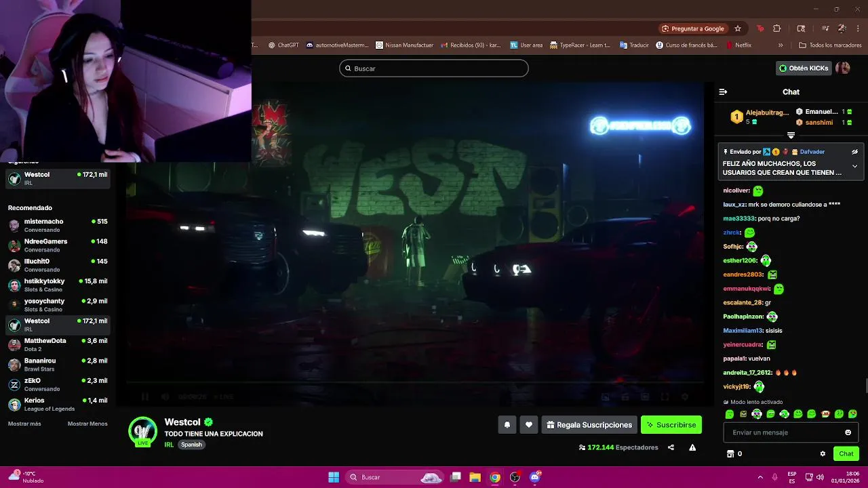The image size is (868, 488).
Task: Open Westcol's live avatar below the video
Action: 142,432
